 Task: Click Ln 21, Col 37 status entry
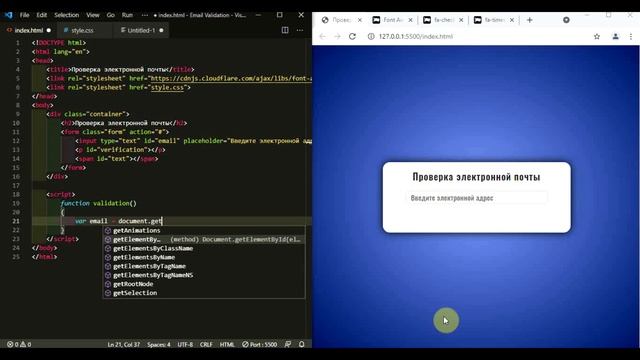point(124,344)
